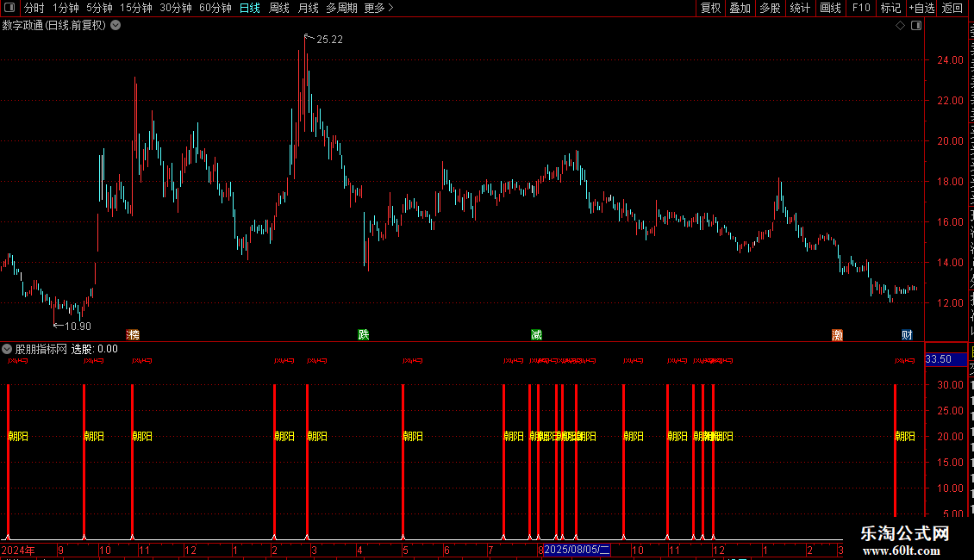The image size is (974, 560).
Task: Click the 标记 mark button
Action: point(890,8)
